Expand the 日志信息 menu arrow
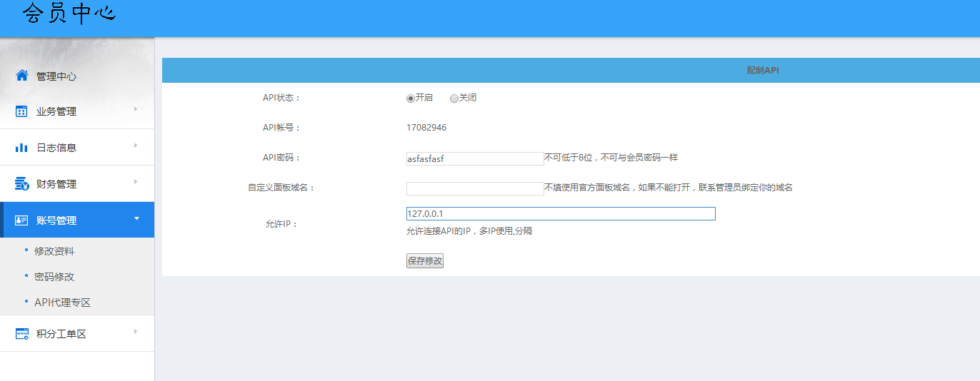Viewport: 980px width, 381px height. pos(136,145)
